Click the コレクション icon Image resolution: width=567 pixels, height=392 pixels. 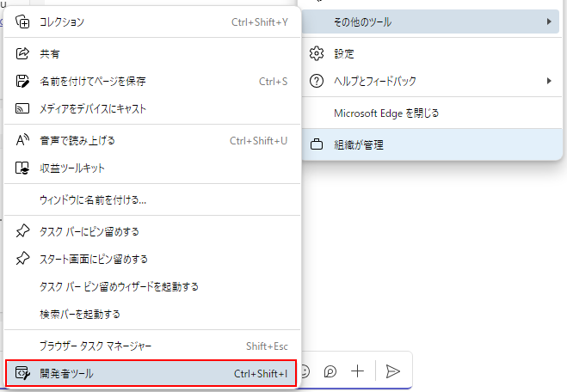[22, 22]
